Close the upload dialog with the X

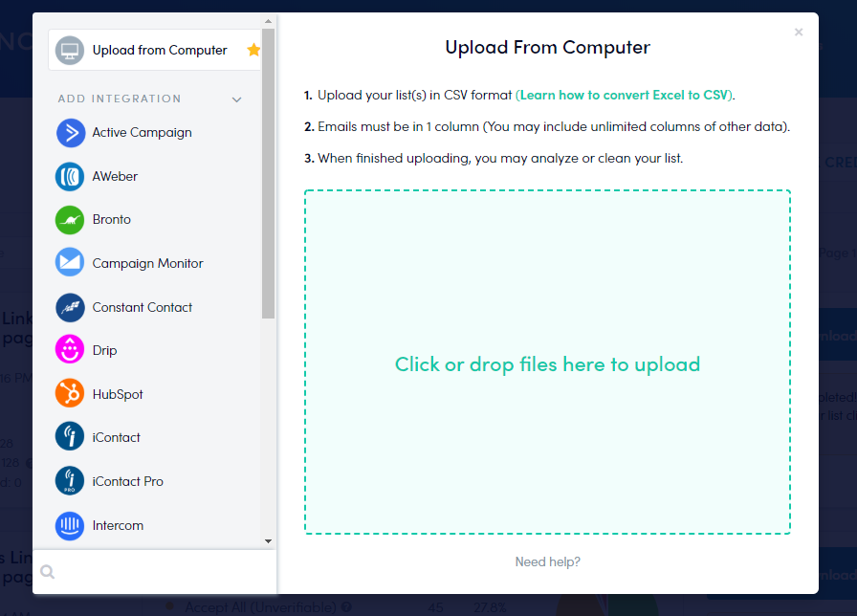pyautogui.click(x=799, y=33)
